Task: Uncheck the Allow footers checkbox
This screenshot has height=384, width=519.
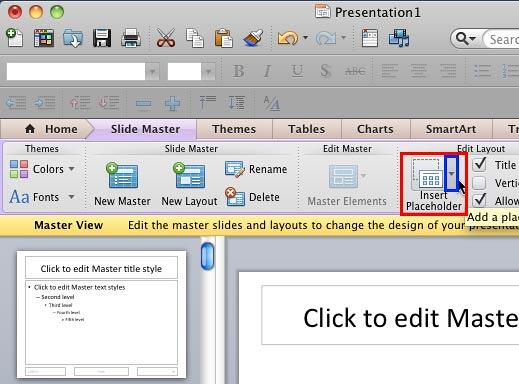Action: pyautogui.click(x=479, y=200)
